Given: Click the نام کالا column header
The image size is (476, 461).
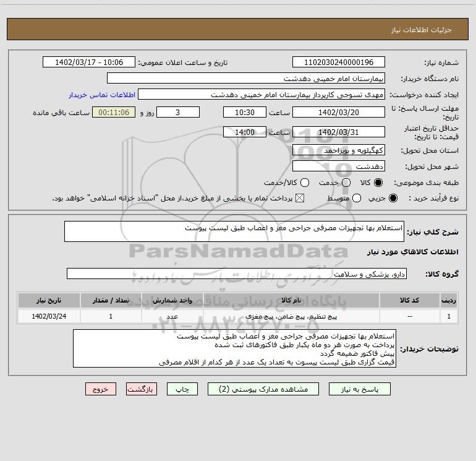Looking at the screenshot, I should tap(291, 300).
